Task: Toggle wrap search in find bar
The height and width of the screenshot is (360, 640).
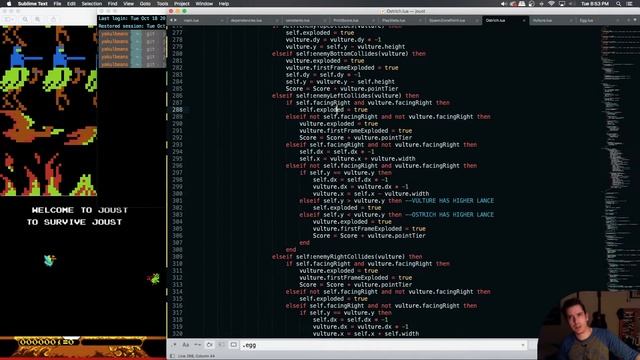Action: (x=209, y=345)
